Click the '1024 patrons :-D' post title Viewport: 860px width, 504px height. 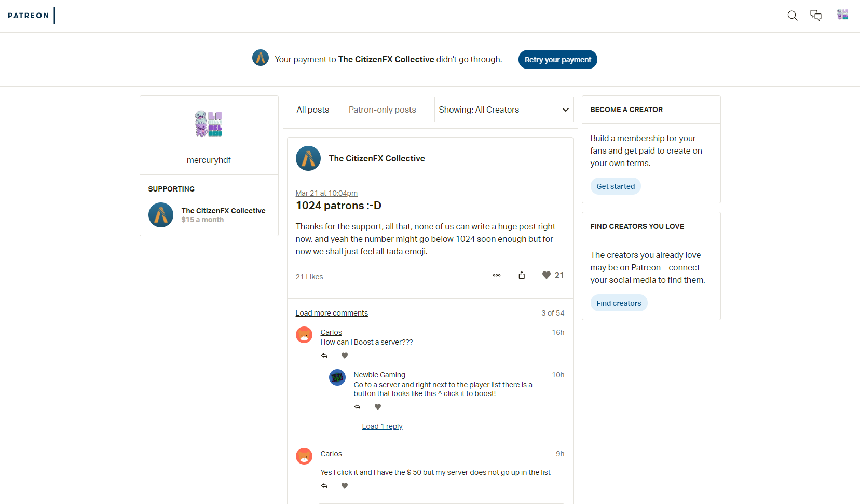pyautogui.click(x=338, y=206)
